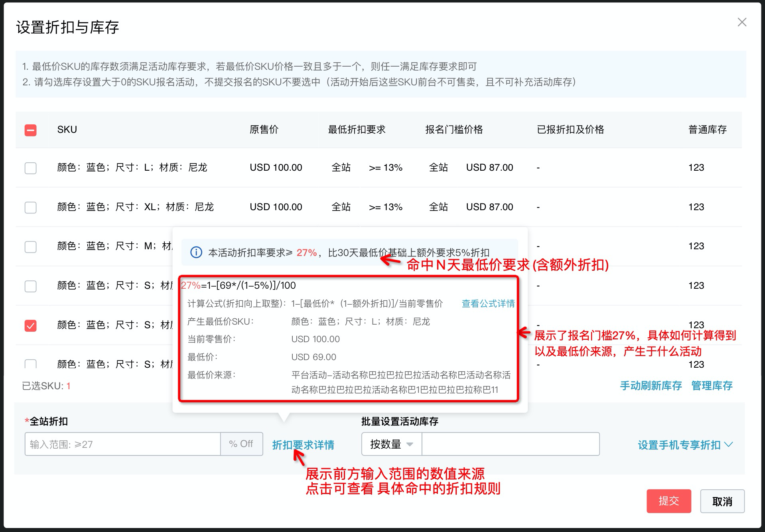The image size is (765, 532).
Task: Click >= 13% in the XL row
Action: click(x=386, y=207)
